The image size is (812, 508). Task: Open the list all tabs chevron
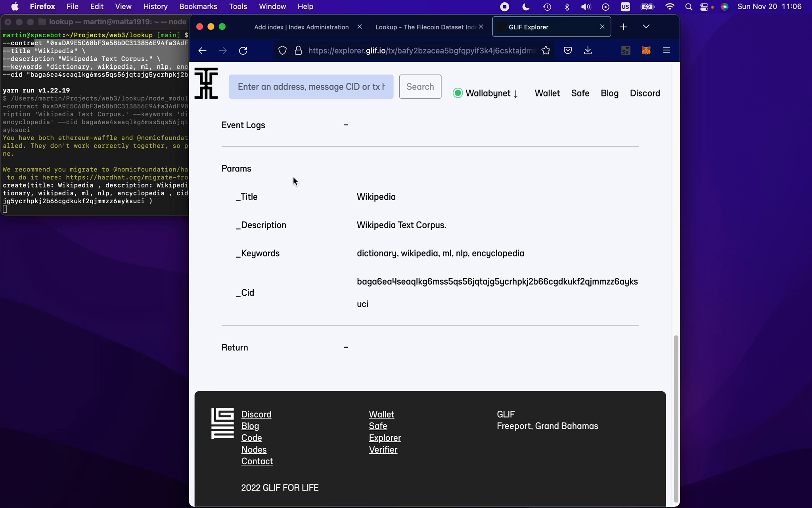tap(646, 27)
